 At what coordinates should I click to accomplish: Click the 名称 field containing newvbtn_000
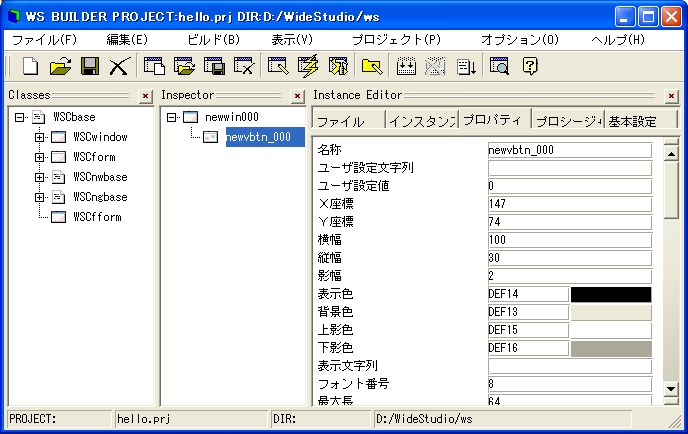(x=570, y=151)
